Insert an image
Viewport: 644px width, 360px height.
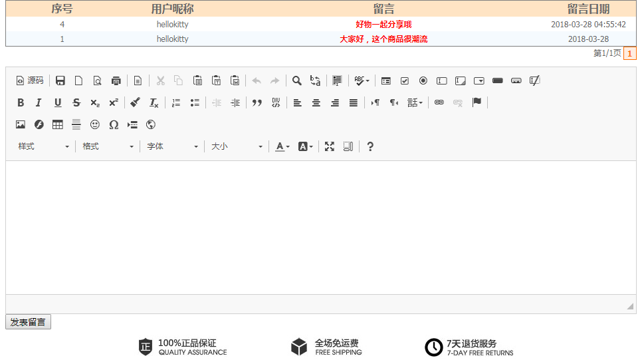21,124
